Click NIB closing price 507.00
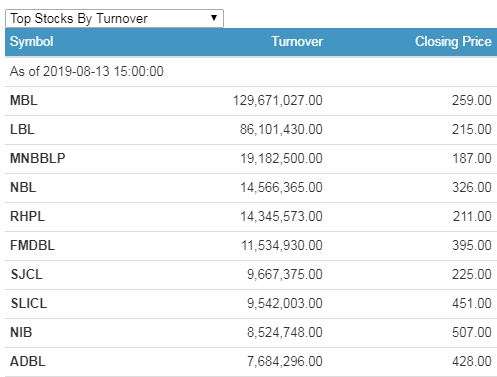Image resolution: width=497 pixels, height=377 pixels. pyautogui.click(x=472, y=332)
